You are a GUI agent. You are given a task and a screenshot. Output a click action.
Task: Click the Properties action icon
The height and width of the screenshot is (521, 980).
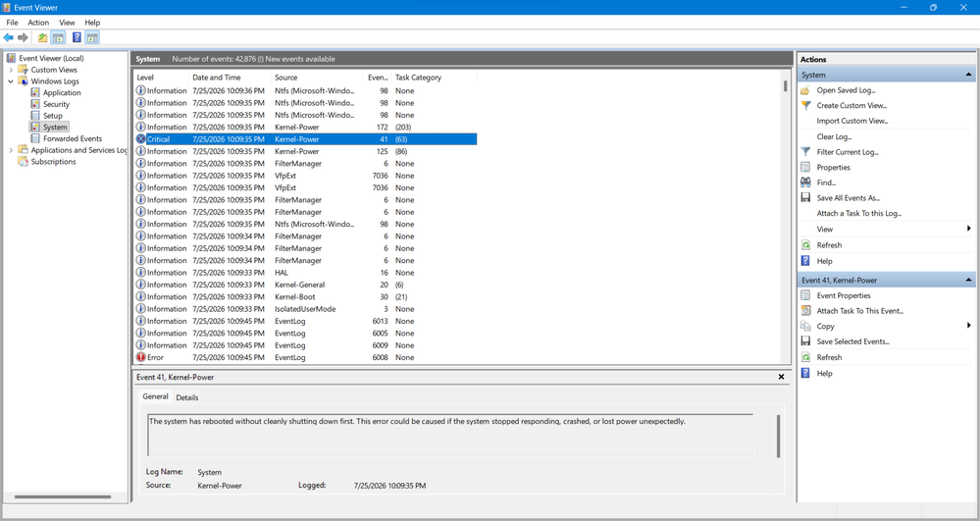[x=805, y=167]
